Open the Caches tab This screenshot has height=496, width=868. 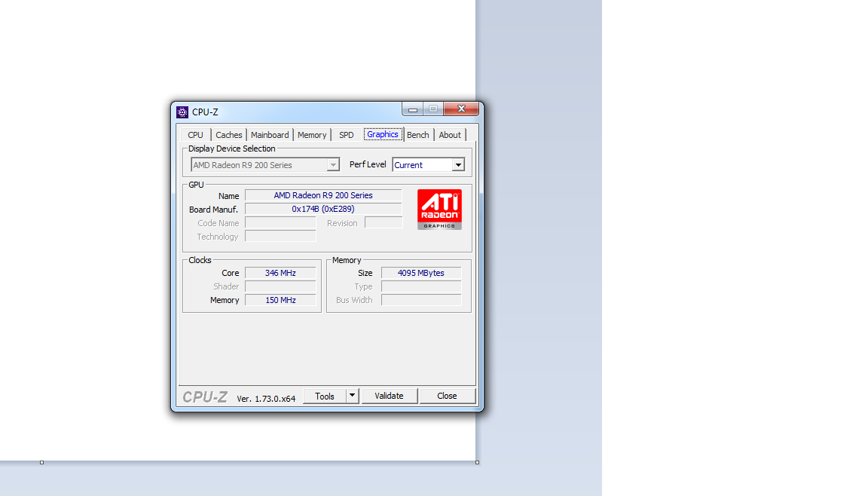click(x=228, y=135)
